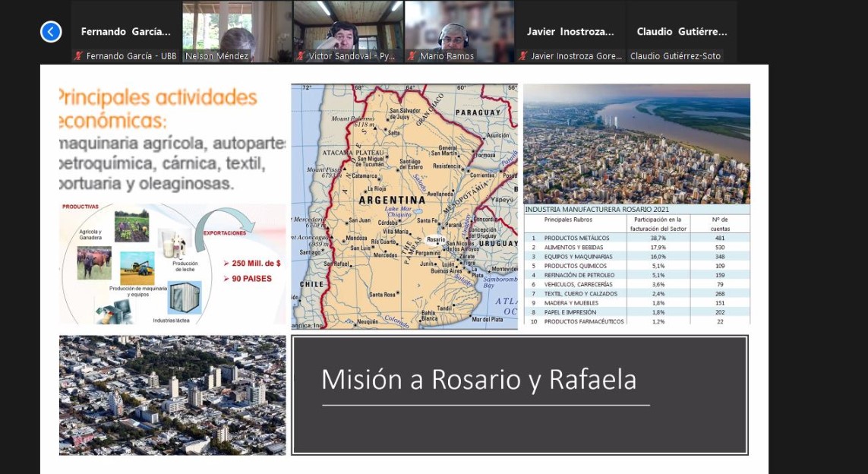Click the PRODUCTOS QUÍMICOS table row
The width and height of the screenshot is (868, 474).
tap(636, 266)
